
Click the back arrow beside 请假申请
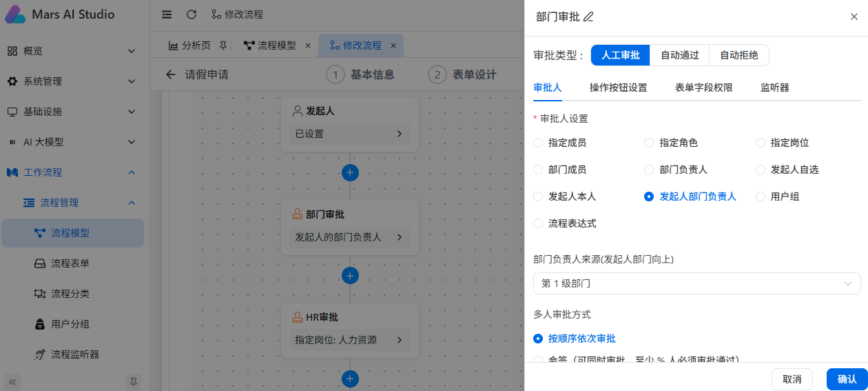click(171, 74)
